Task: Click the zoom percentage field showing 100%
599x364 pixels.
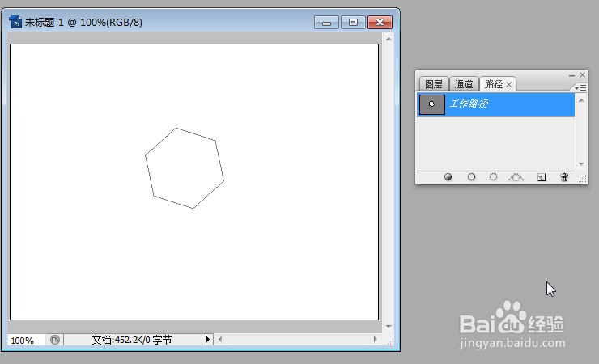Action: click(x=26, y=340)
